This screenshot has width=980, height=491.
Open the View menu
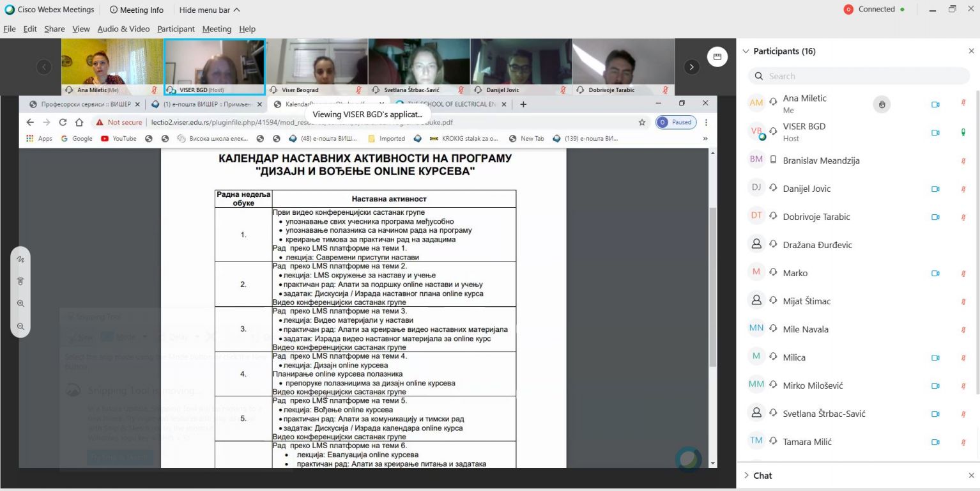pyautogui.click(x=81, y=29)
